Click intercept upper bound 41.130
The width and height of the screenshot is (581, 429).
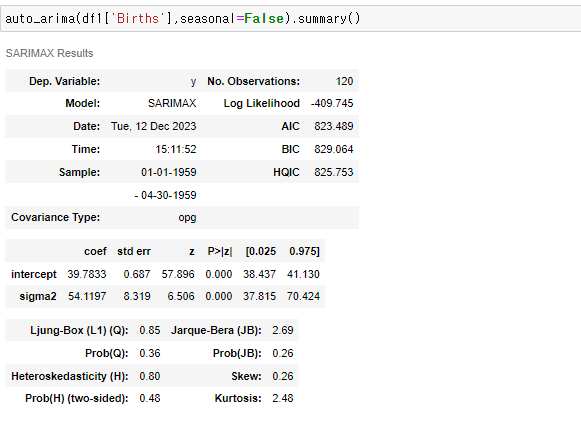coord(303,274)
